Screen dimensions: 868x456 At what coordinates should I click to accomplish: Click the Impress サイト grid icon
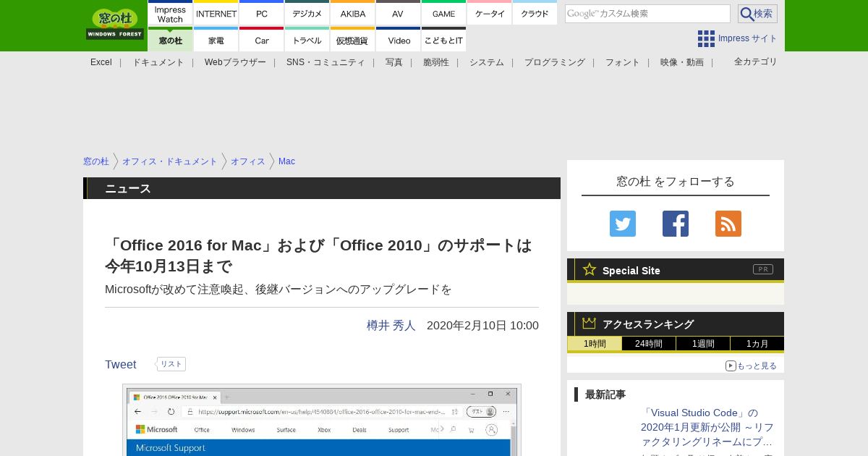tap(706, 38)
